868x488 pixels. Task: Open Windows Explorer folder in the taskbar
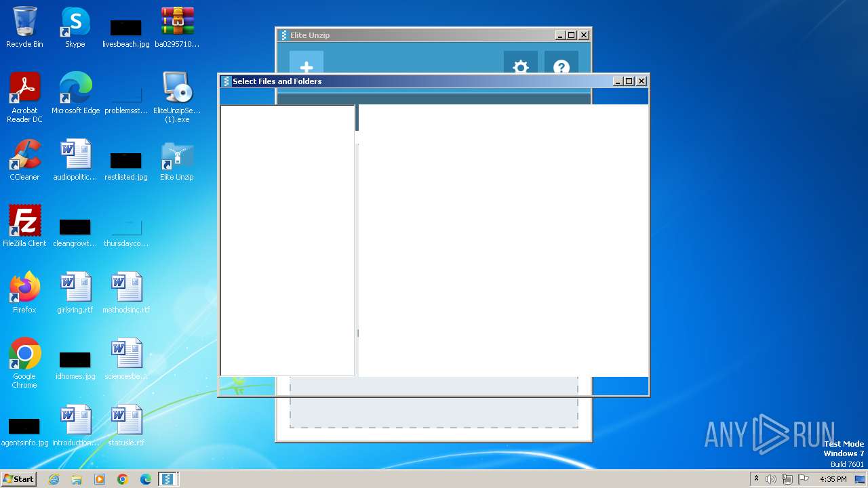[77, 479]
